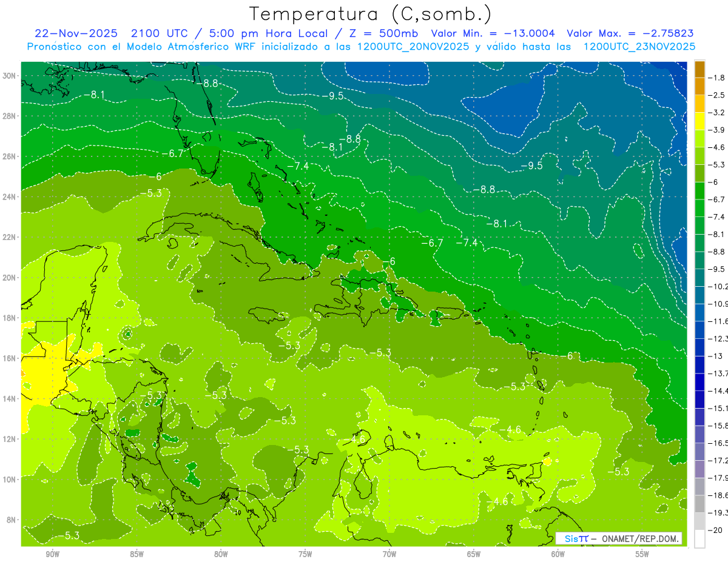Click the '26N' latitude axis label
Screen dimensions: 728x562
(10, 156)
